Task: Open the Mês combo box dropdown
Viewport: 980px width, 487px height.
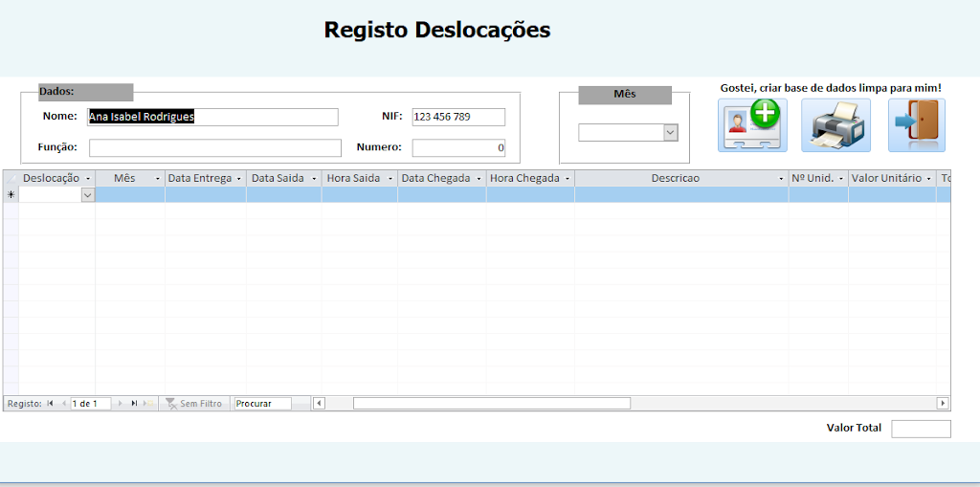Action: [670, 133]
